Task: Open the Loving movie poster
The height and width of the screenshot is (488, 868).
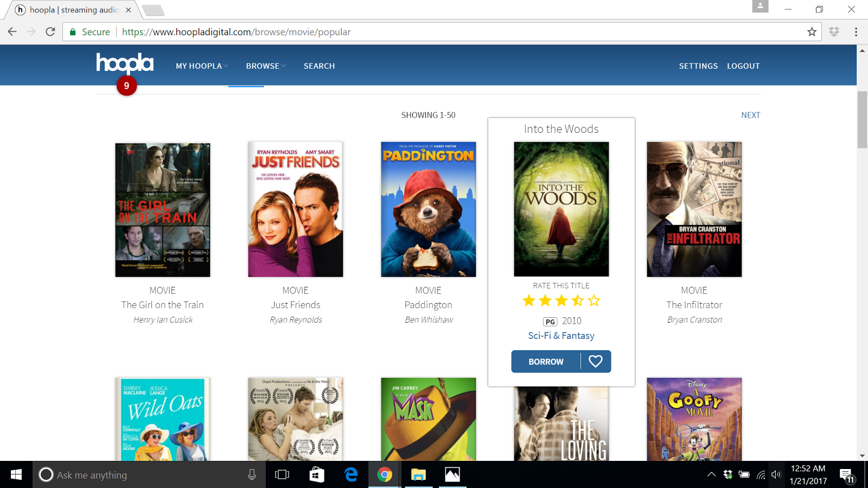Action: coord(561,424)
